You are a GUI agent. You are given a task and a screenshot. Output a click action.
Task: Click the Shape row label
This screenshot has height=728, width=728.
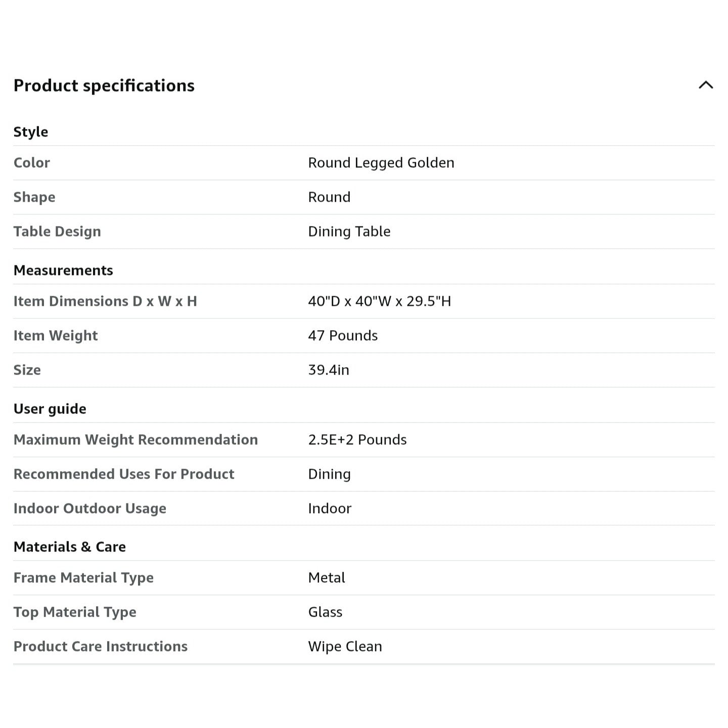[x=34, y=197]
